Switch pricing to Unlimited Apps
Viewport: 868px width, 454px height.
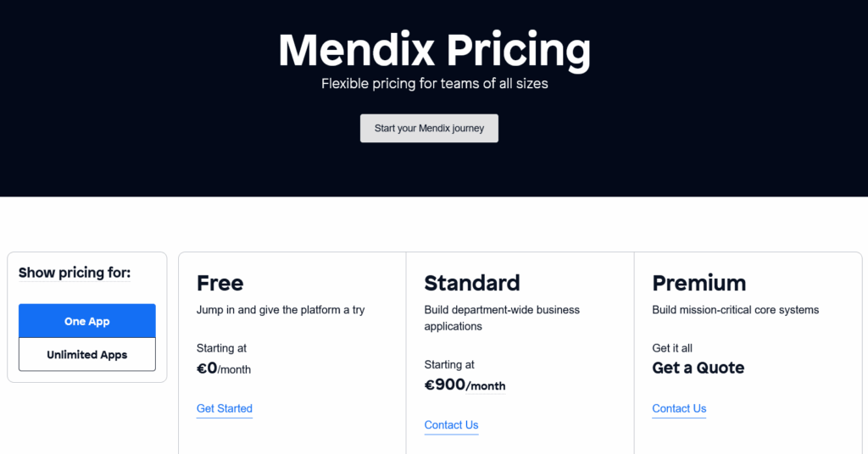(87, 355)
